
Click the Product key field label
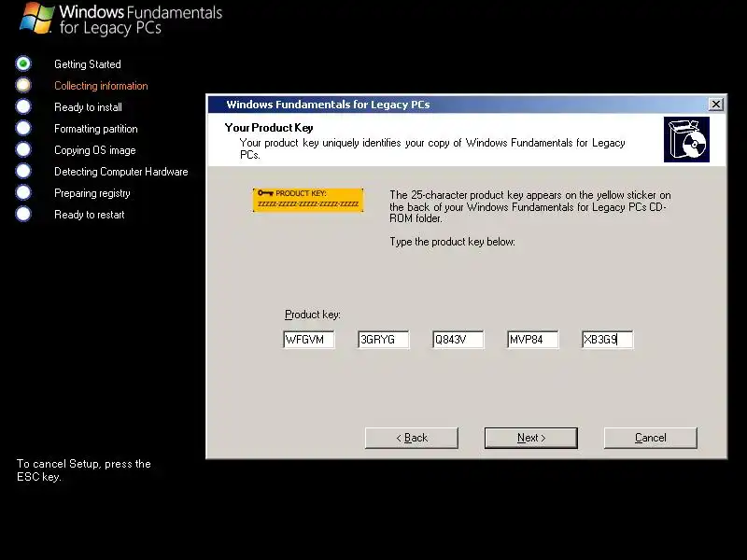(313, 315)
